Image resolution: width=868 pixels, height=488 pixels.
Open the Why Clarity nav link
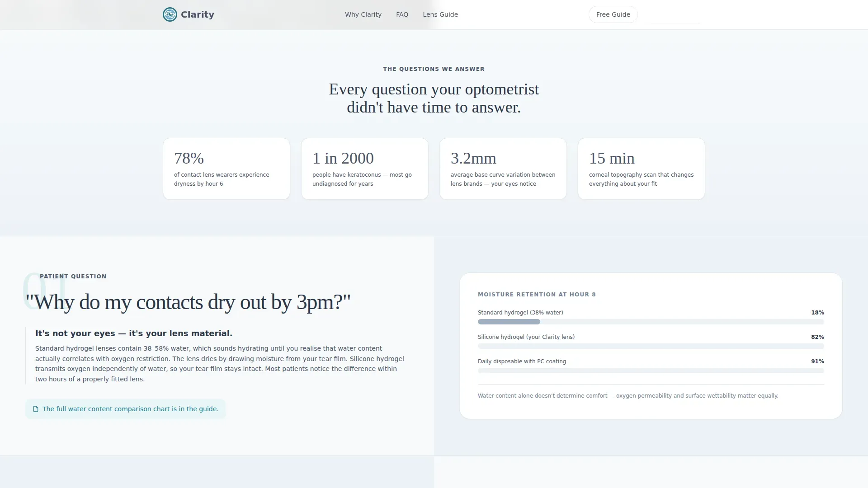click(x=363, y=14)
